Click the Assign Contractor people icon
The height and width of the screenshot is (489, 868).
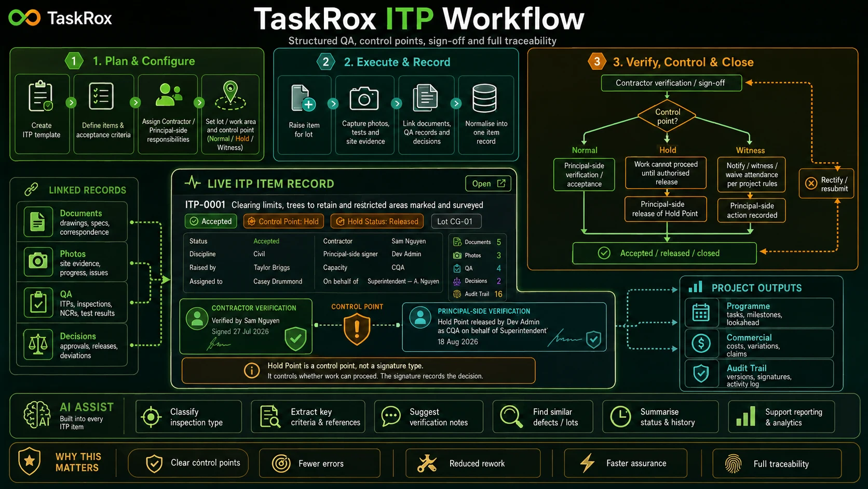coord(169,95)
